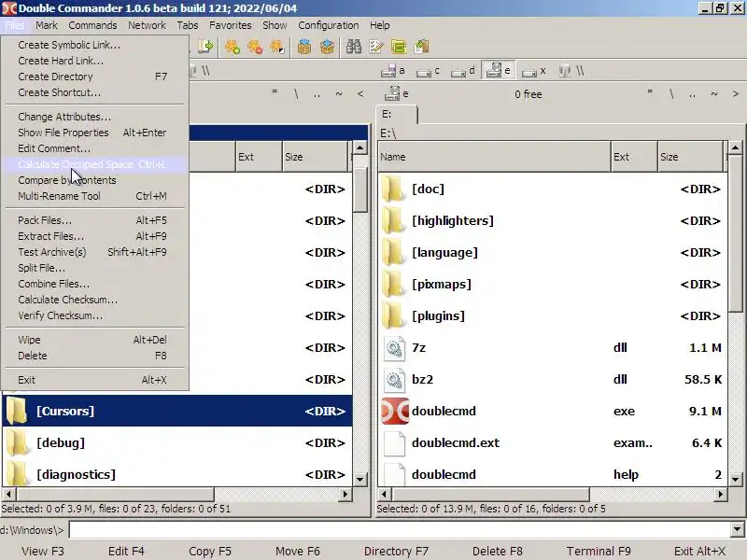Select the [highlighters] folder row

point(553,221)
